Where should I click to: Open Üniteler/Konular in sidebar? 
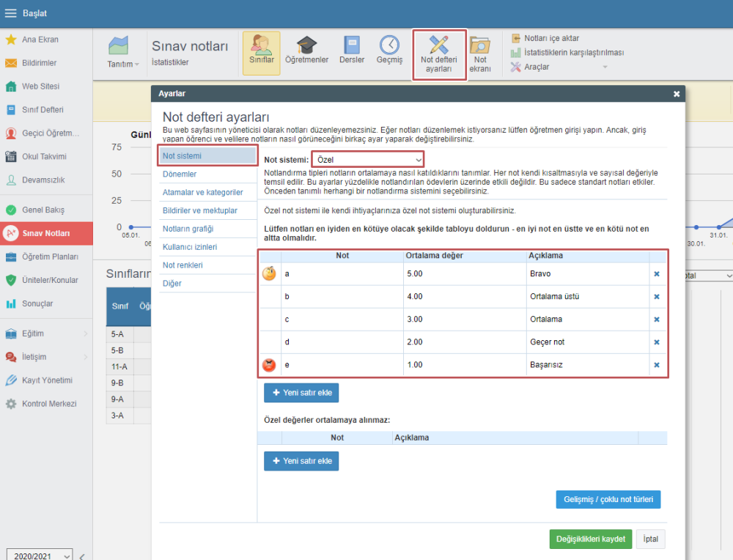tap(46, 280)
